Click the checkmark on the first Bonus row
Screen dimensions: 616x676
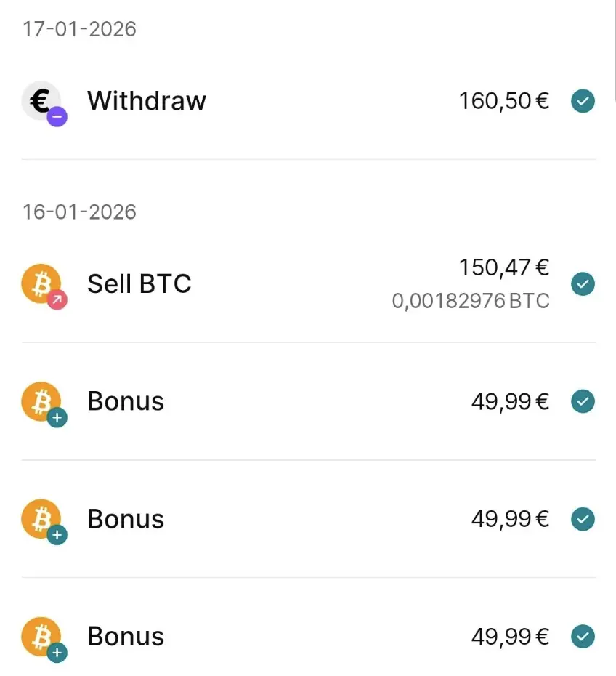[583, 401]
